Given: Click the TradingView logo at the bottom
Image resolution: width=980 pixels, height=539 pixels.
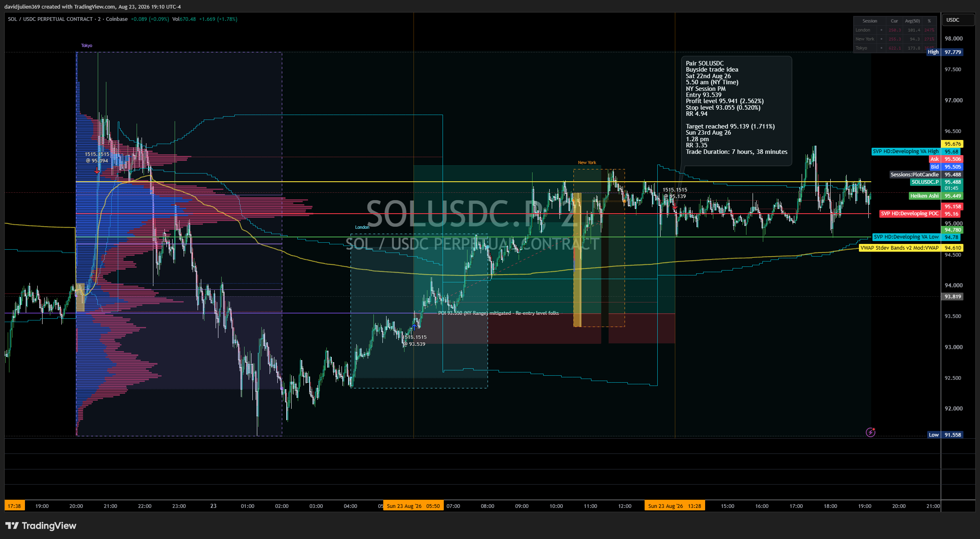Looking at the screenshot, I should click(x=41, y=525).
